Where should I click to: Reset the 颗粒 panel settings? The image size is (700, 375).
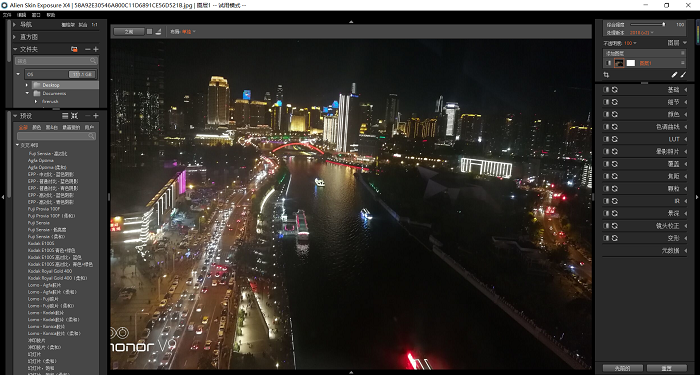pyautogui.click(x=615, y=189)
